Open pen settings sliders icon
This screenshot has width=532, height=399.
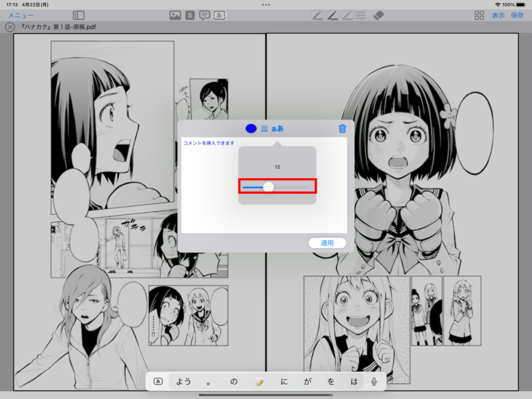point(360,15)
